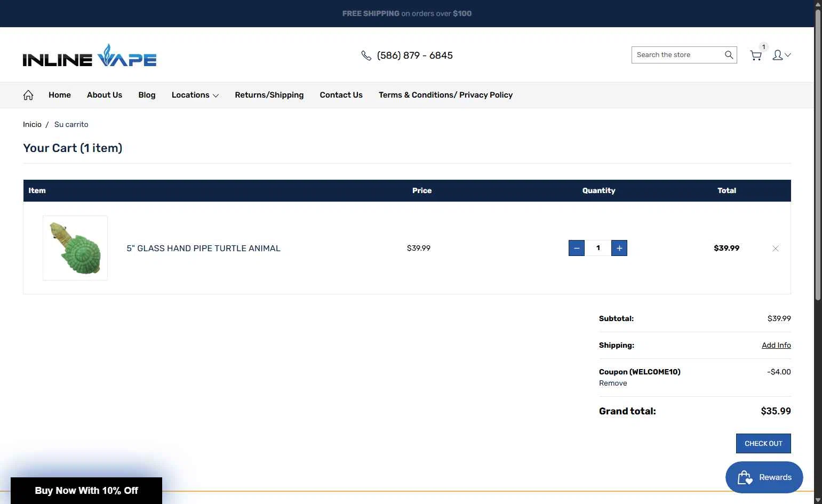
Task: Remove turtle pipe with the X icon
Action: click(776, 249)
